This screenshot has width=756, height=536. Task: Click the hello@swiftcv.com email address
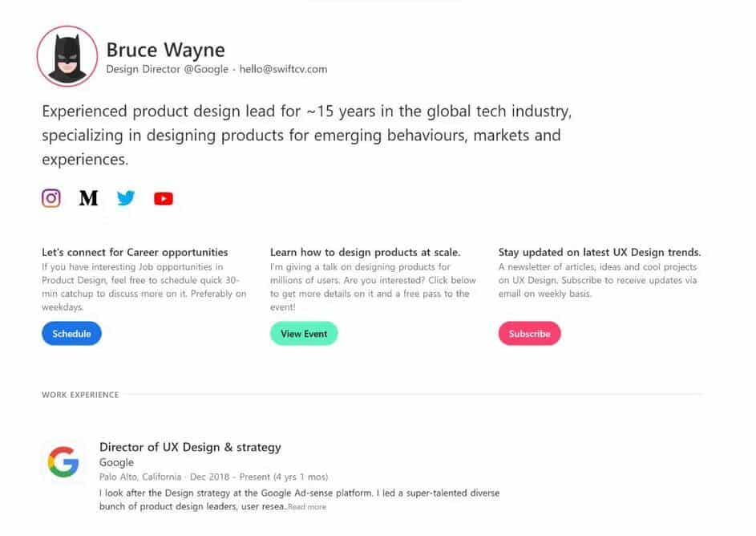[283, 70]
